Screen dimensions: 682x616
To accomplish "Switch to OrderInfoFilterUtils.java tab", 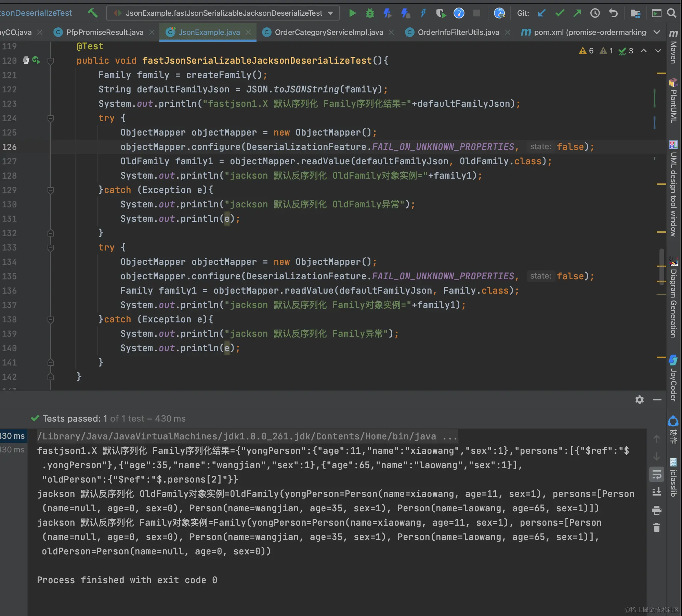I will [x=458, y=32].
